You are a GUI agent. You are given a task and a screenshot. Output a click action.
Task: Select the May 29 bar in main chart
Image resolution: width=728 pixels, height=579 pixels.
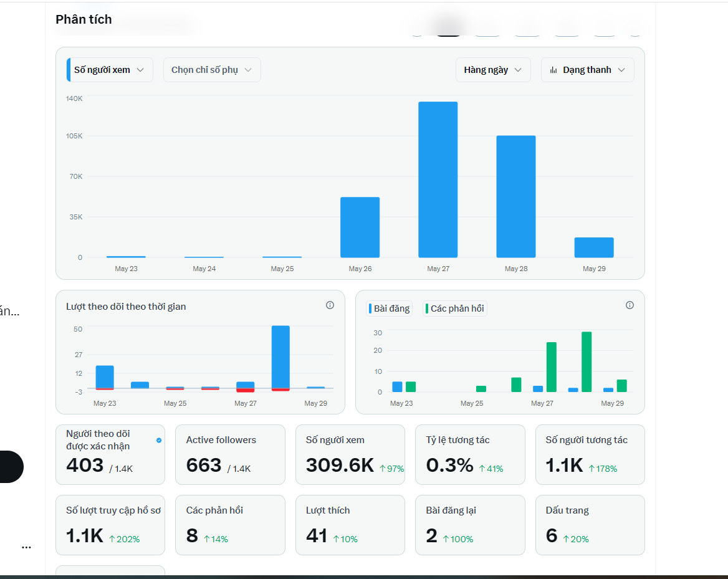[x=594, y=247]
